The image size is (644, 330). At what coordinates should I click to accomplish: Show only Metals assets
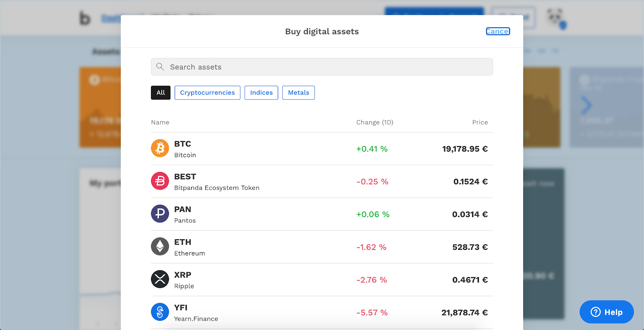299,93
